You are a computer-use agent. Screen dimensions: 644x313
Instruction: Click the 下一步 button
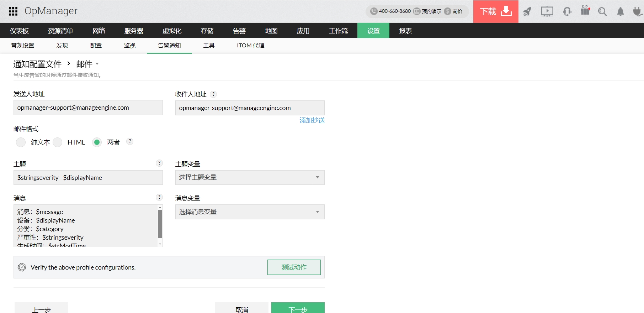298,308
